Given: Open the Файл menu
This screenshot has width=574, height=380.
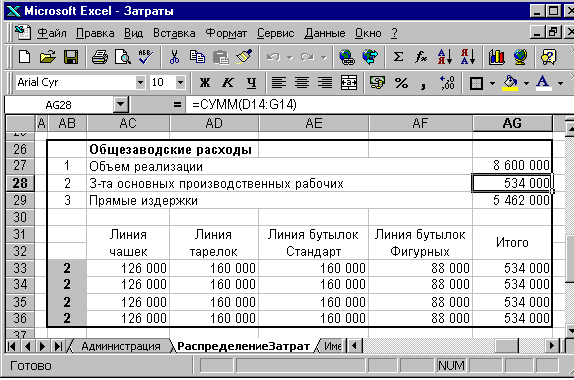Looking at the screenshot, I should pyautogui.click(x=52, y=33).
